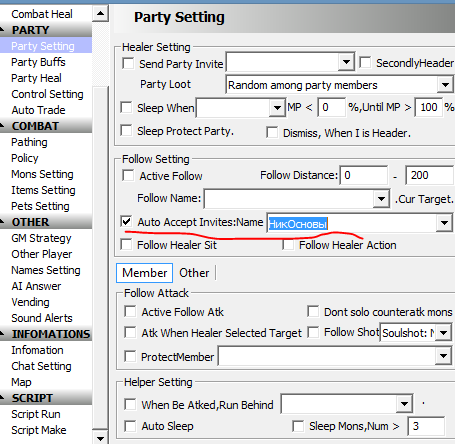This screenshot has height=444, width=455.
Task: Switch to the Other tab
Action: 194,273
